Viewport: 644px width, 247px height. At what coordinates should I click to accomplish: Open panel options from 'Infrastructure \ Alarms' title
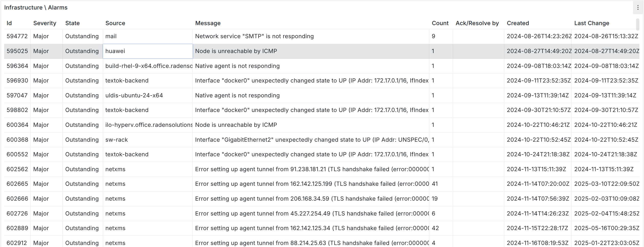pos(36,7)
